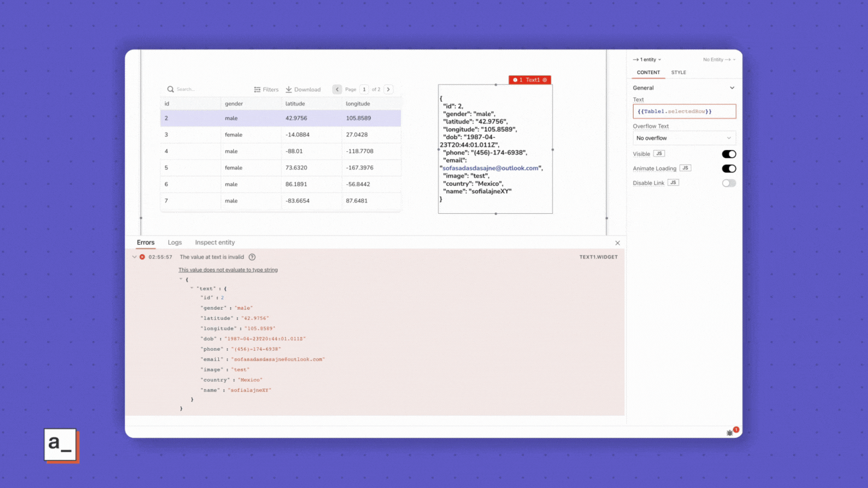
Task: Toggle JS mode for Visible property
Action: point(659,154)
